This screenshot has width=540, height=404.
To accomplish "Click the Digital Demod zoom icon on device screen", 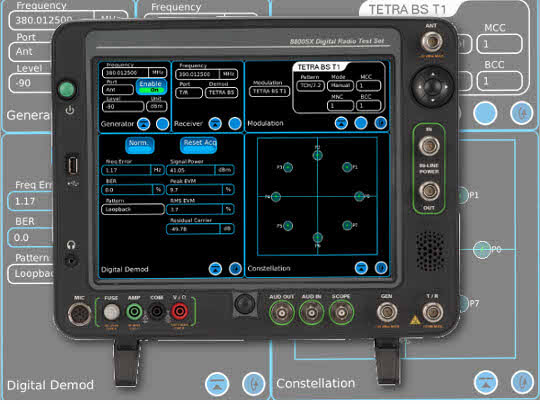I will pos(235,269).
